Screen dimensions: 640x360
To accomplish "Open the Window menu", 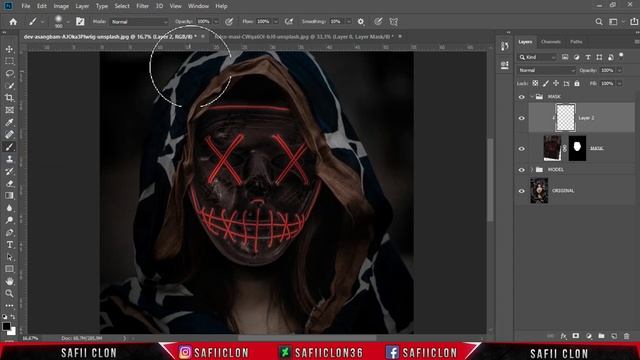I will (198, 6).
